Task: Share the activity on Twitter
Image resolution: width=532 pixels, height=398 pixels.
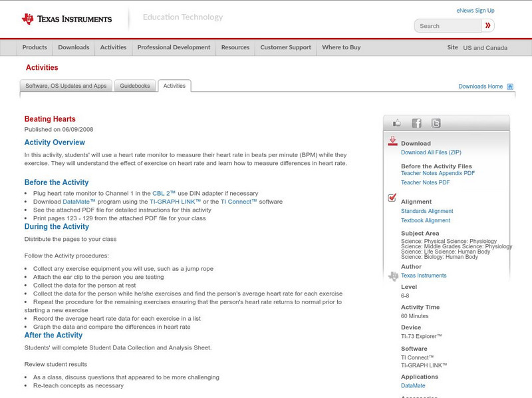Action: [x=436, y=123]
